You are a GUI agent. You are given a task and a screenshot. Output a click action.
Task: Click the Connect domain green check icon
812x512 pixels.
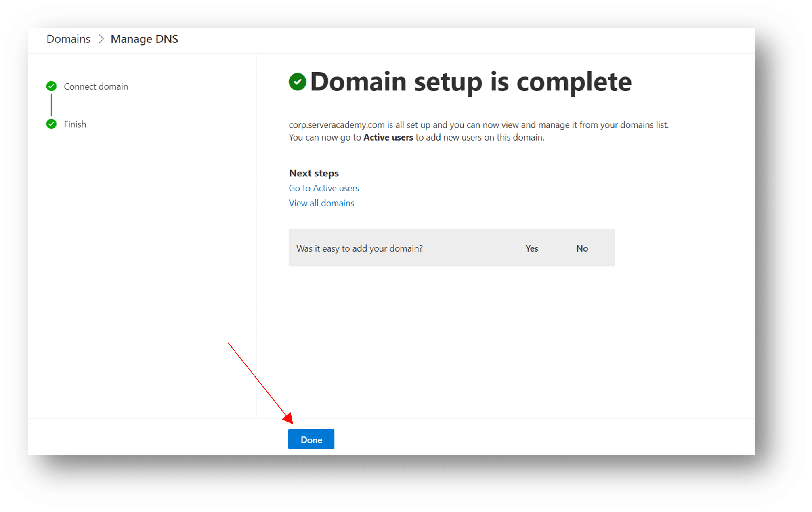51,86
